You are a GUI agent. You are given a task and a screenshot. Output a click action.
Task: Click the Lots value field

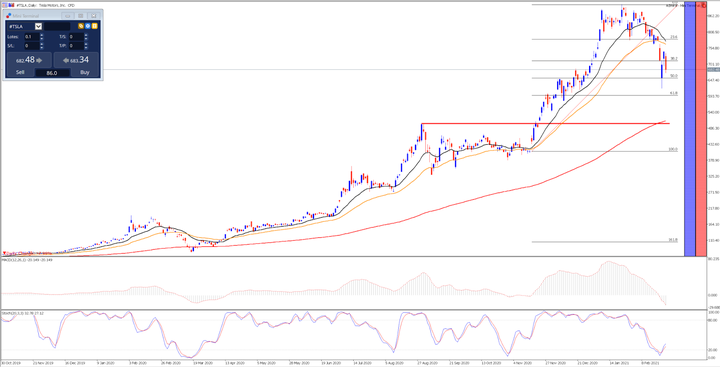[x=32, y=37]
